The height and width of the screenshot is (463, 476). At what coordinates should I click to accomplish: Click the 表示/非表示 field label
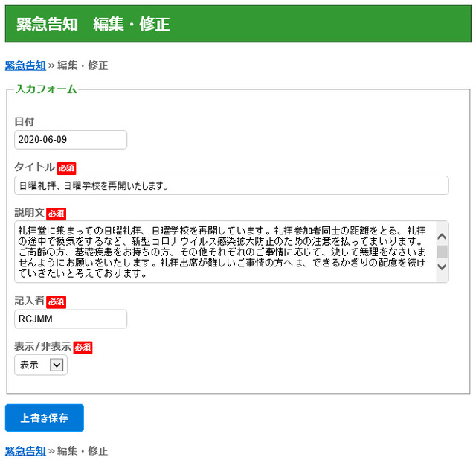point(42,347)
